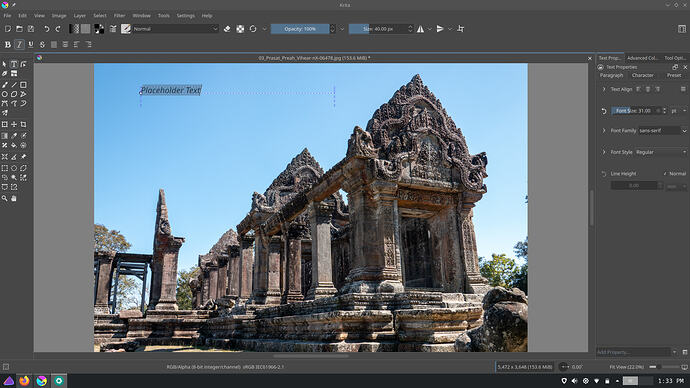The height and width of the screenshot is (388, 690).
Task: Adjust the Opacity slider
Action: pyautogui.click(x=300, y=29)
